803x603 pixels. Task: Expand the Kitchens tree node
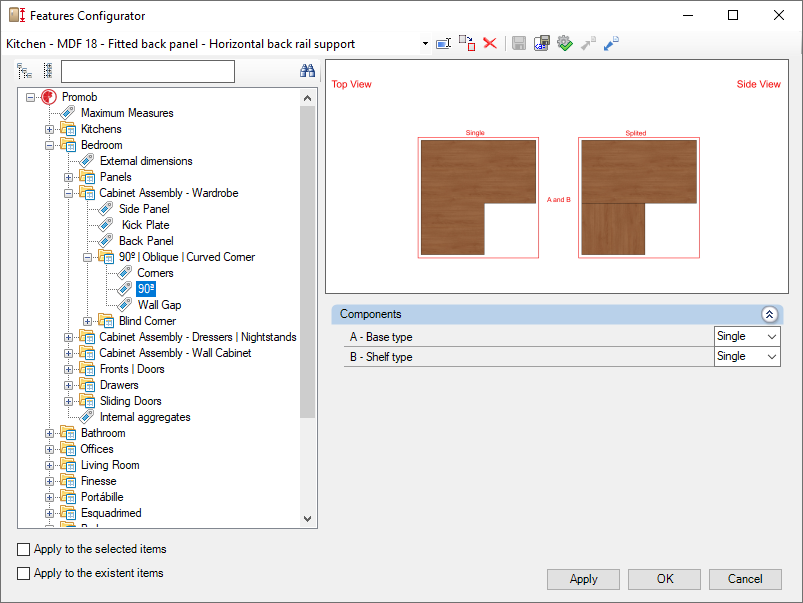(x=50, y=129)
